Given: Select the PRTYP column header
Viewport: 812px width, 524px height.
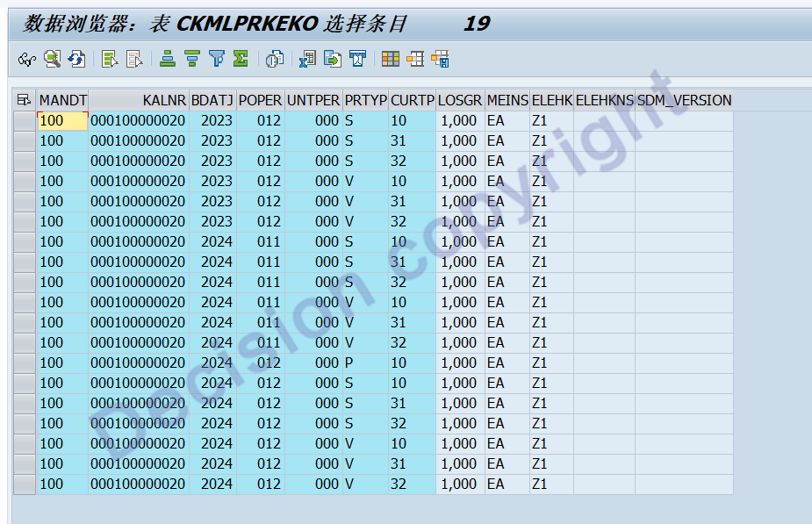Looking at the screenshot, I should pyautogui.click(x=365, y=100).
